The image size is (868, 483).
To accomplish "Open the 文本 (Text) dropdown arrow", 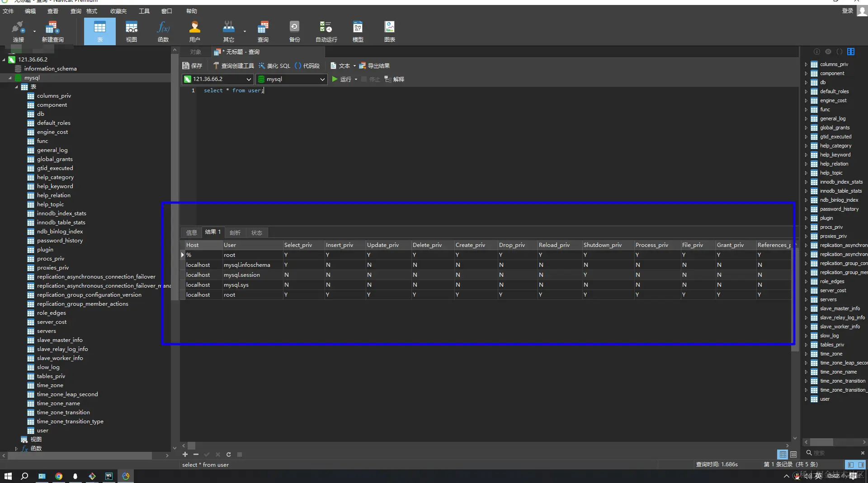I will [x=354, y=66].
